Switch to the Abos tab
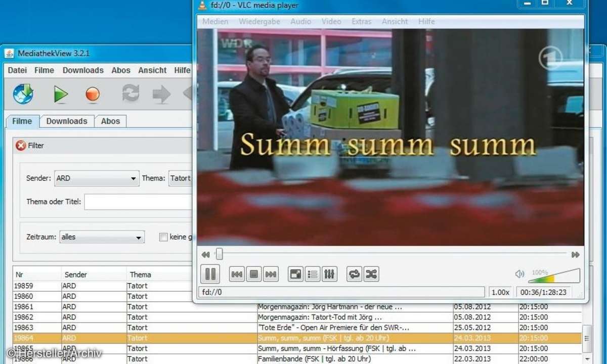The height and width of the screenshot is (364, 607). pyautogui.click(x=110, y=121)
